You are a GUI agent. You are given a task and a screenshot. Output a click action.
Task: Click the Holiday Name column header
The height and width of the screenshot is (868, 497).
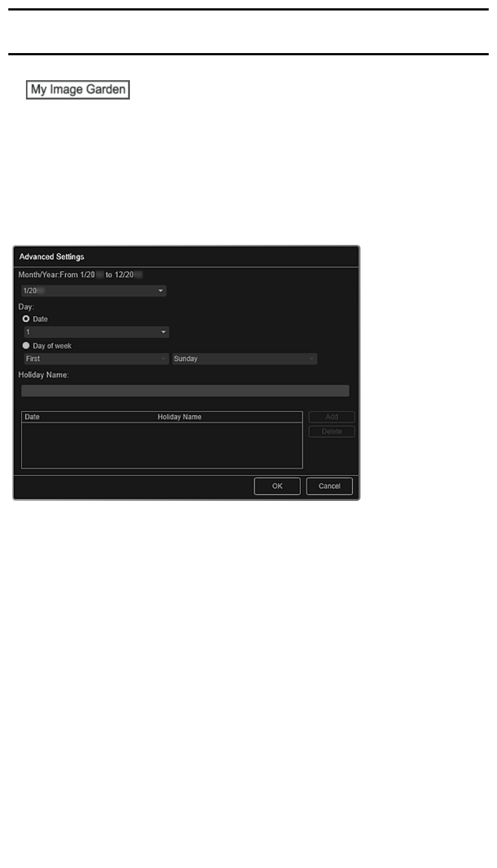click(179, 417)
